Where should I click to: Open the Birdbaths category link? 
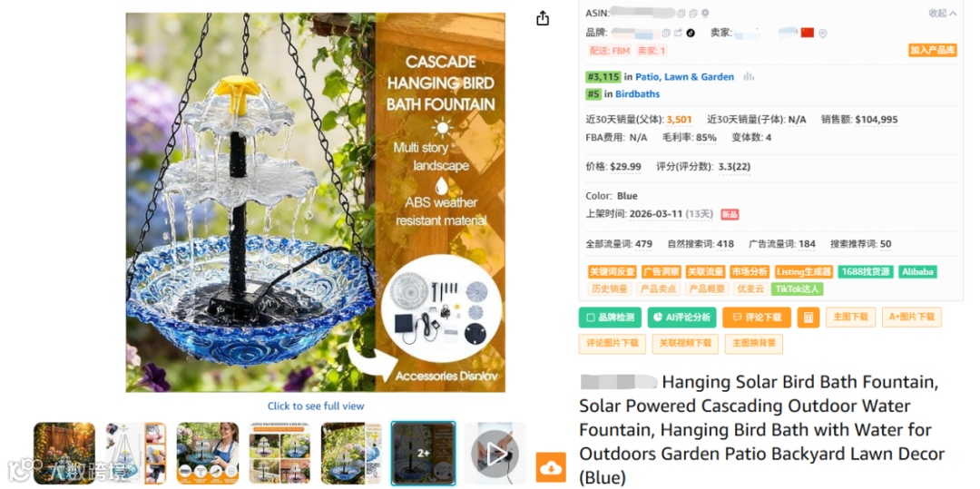coord(638,94)
